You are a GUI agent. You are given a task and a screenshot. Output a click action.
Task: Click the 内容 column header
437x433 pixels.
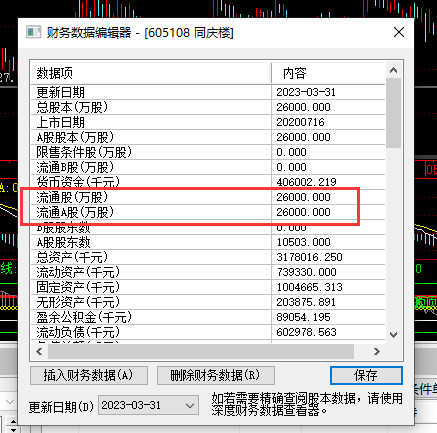[x=328, y=73]
